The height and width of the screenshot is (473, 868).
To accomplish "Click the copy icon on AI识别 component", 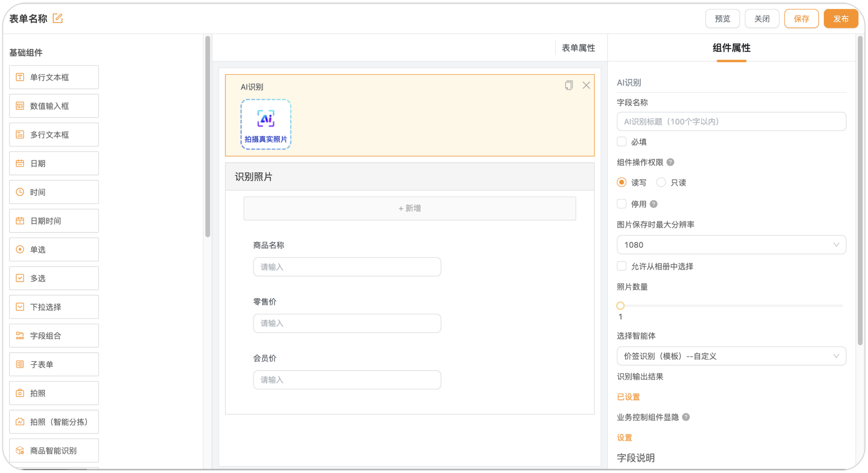I will coord(569,85).
